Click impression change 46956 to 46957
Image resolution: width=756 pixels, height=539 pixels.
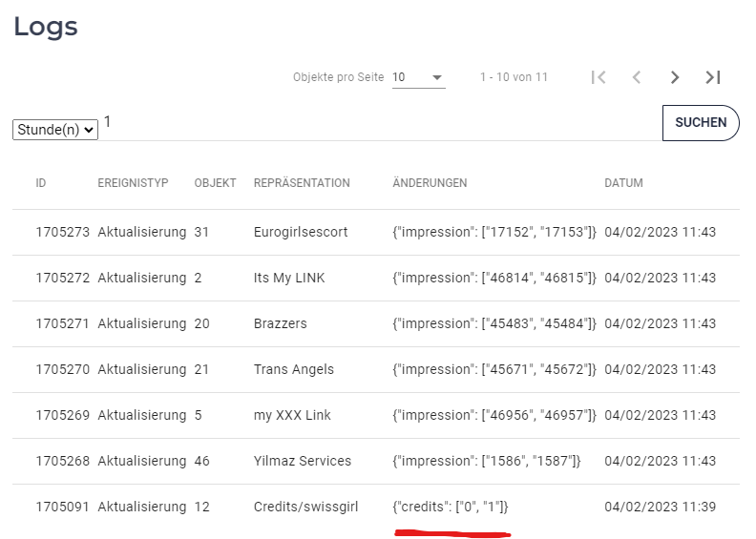[x=494, y=415]
